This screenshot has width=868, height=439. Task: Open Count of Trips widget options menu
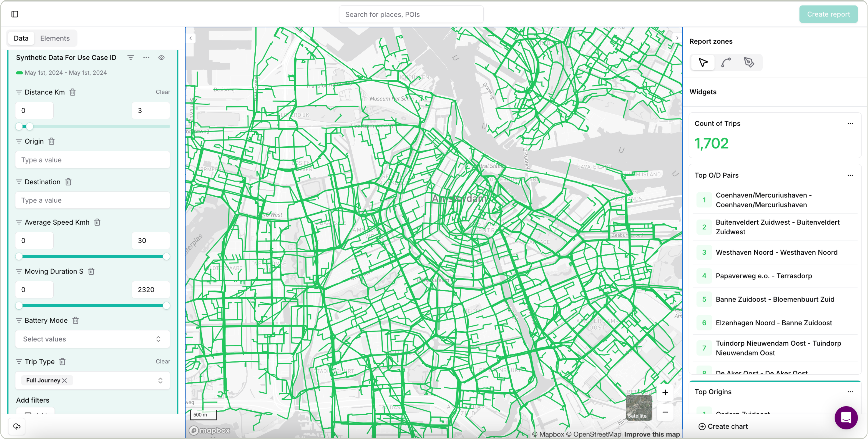tap(850, 124)
